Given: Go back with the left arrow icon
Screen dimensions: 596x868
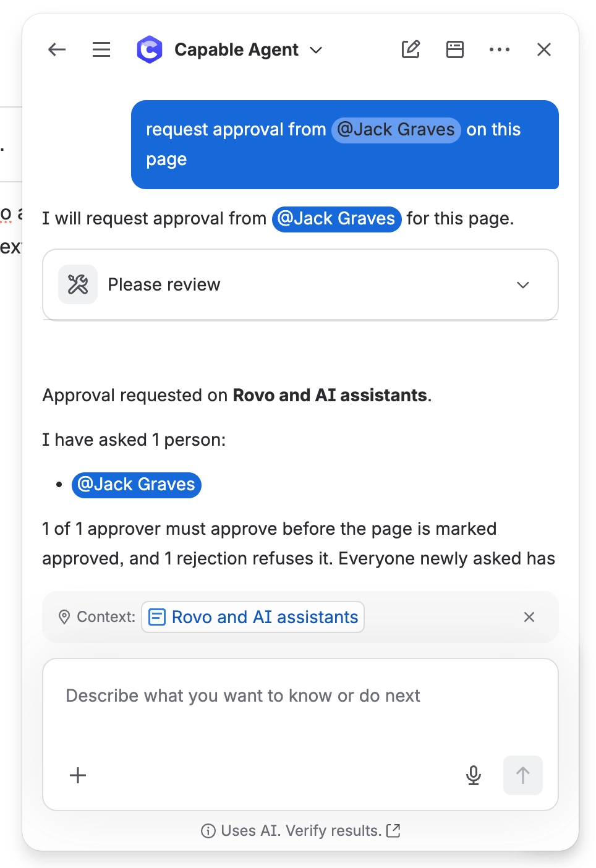Looking at the screenshot, I should coord(57,49).
